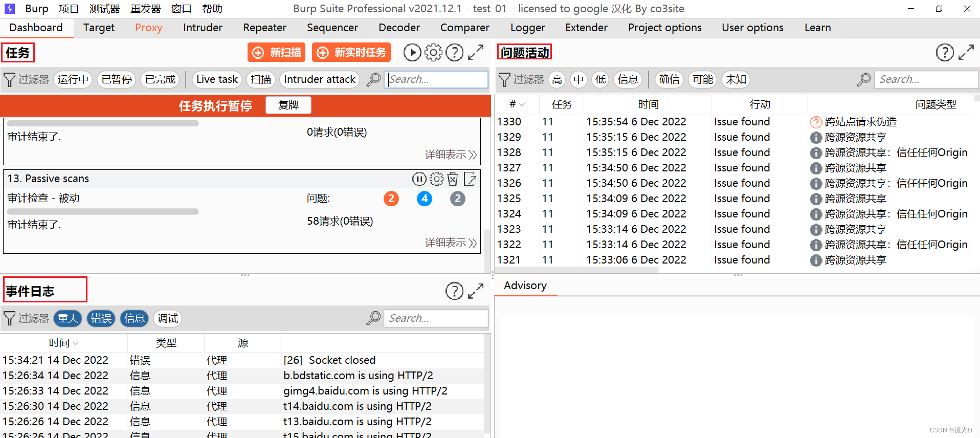
Task: Open task settings gear in tasks header
Action: (433, 52)
